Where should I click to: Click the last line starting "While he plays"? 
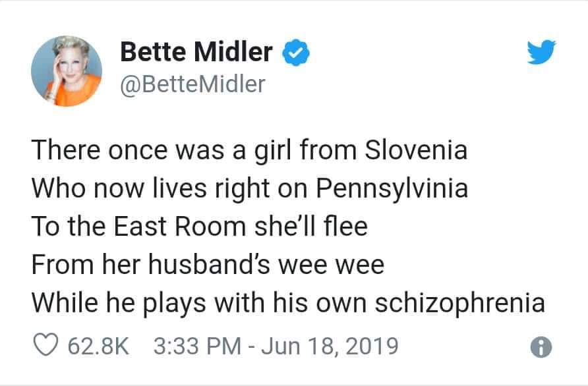pos(288,303)
